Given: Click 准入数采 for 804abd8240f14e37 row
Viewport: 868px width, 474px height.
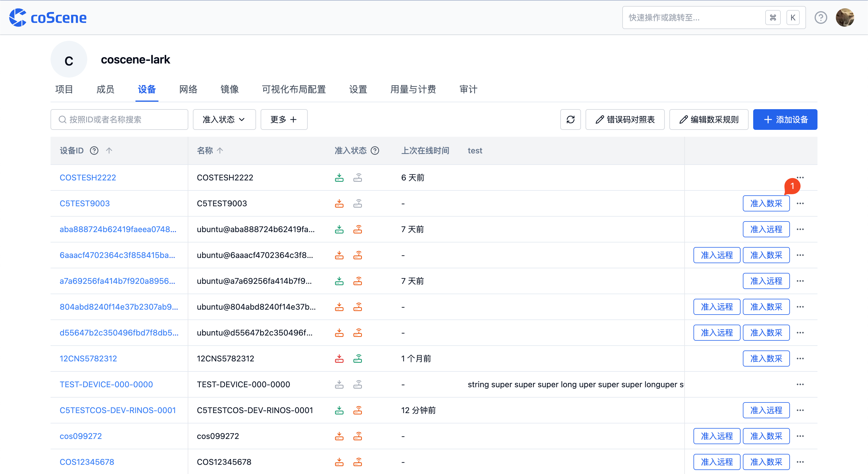Looking at the screenshot, I should click(x=766, y=307).
